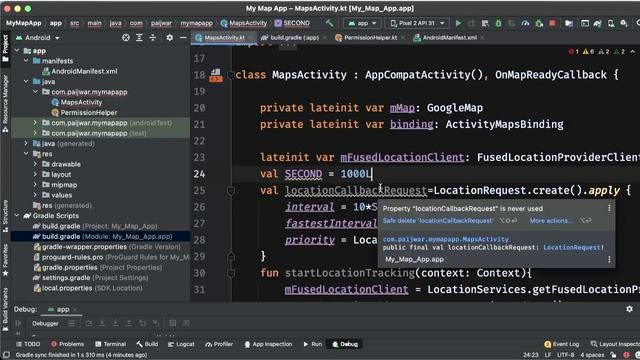Click the error count indicator in editor
Image resolution: width=640 pixels, height=360 pixels.
tap(573, 51)
